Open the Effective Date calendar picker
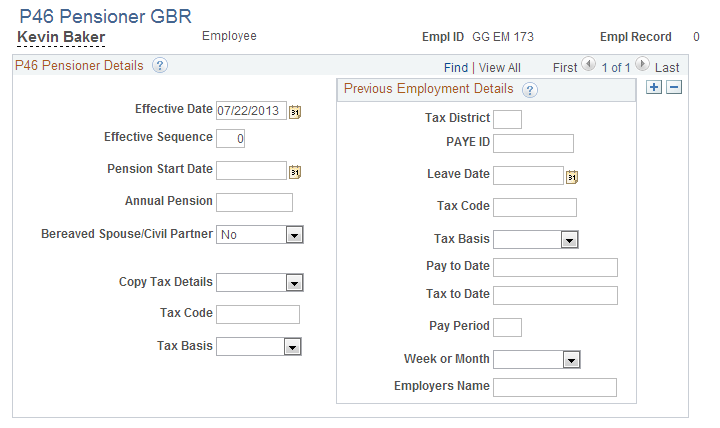Image resolution: width=720 pixels, height=428 pixels. point(295,112)
